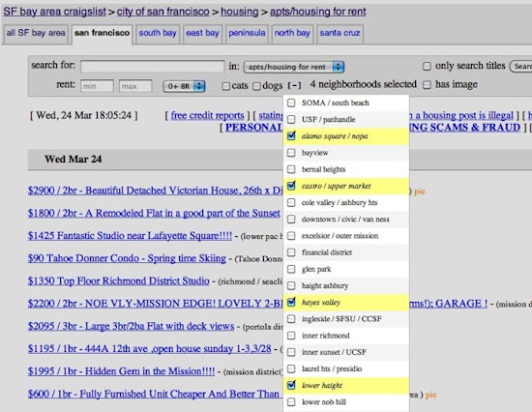Tick inner sunset / UCSF checkbox
This screenshot has width=532, height=412.
(291, 352)
